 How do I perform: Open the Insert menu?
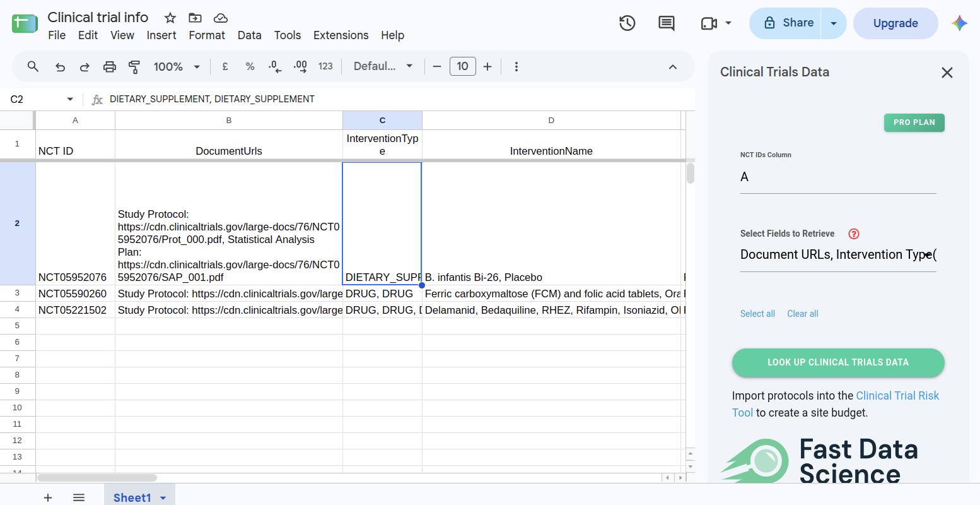click(x=161, y=35)
